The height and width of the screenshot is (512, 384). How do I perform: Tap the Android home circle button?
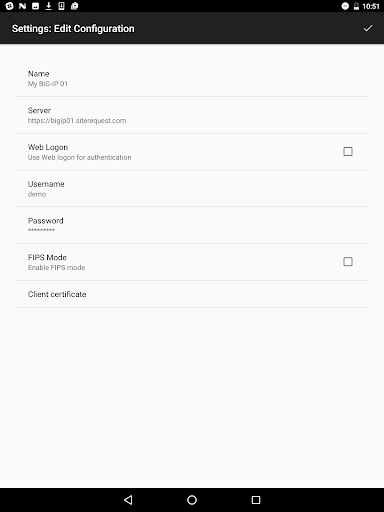coord(192,500)
